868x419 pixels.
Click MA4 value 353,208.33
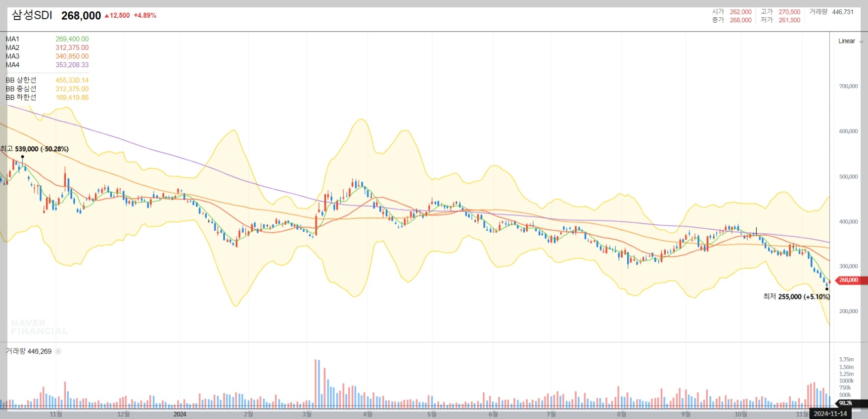(72, 65)
